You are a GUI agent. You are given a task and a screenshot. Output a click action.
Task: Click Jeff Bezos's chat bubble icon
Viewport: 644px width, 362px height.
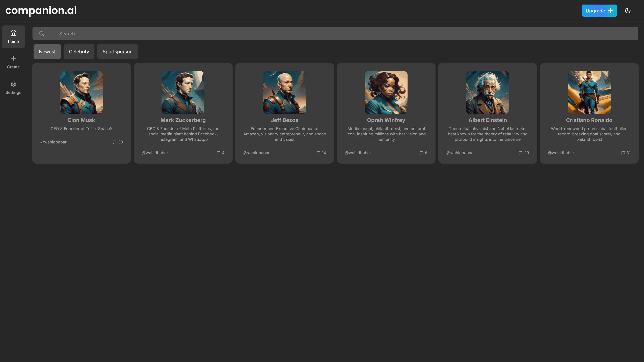[318, 153]
